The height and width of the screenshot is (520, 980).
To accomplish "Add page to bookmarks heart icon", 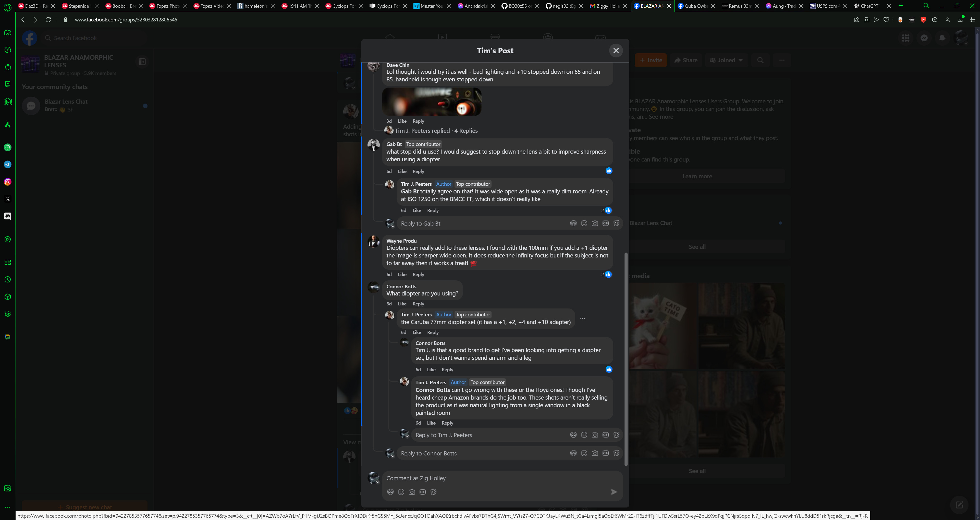I will pos(886,20).
